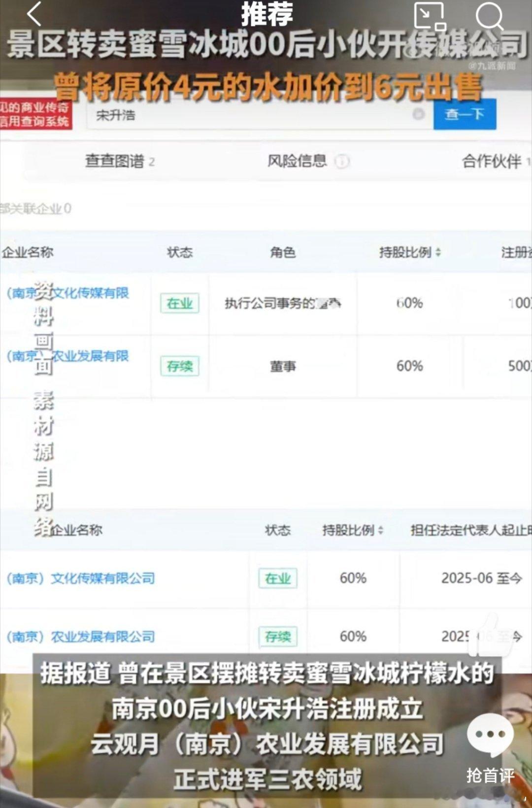Clear the search box with x icon
The width and height of the screenshot is (532, 808).
418,114
